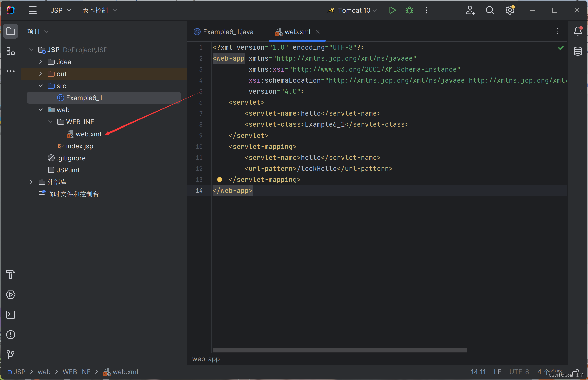The height and width of the screenshot is (380, 588).
Task: Open the Database tool window
Action: tap(578, 51)
